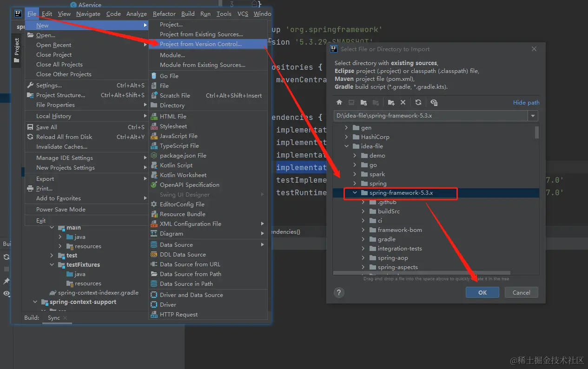Close the Sync tab via its x
588x369 pixels.
66,318
